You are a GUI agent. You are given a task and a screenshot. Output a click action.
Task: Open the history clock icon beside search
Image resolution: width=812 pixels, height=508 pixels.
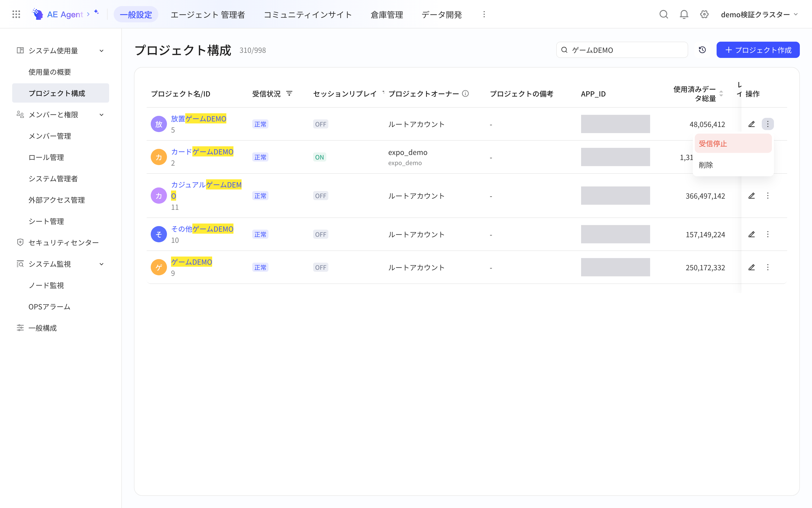702,50
